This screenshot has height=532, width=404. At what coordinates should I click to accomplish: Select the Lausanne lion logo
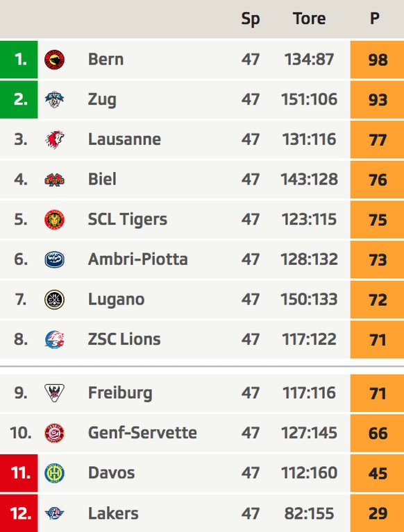[54, 139]
